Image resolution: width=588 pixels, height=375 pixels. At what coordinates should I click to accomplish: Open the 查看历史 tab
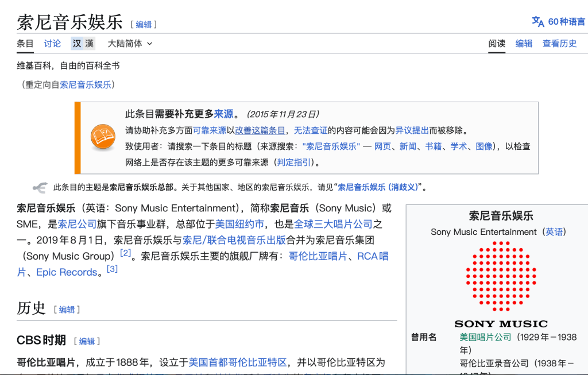(559, 44)
